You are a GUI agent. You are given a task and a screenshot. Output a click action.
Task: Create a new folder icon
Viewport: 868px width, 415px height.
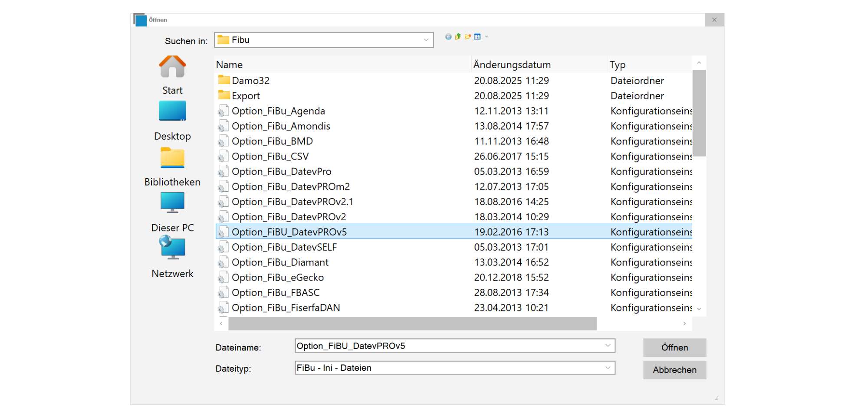pyautogui.click(x=468, y=37)
